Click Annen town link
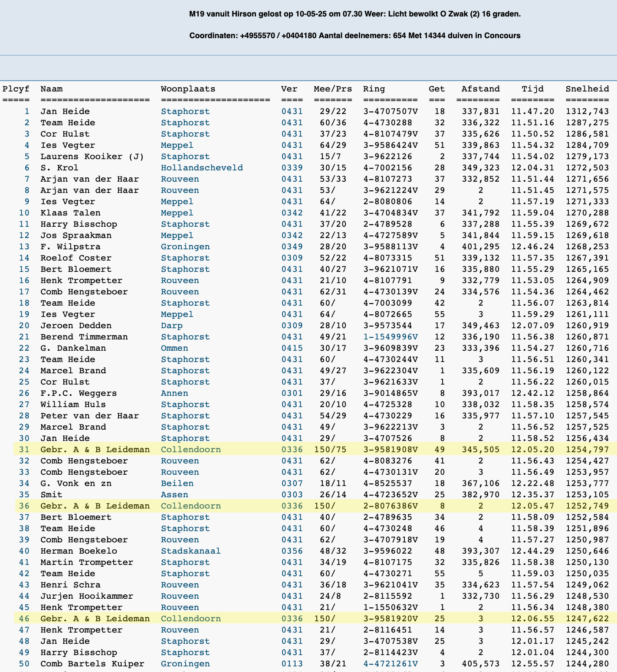Viewport: 617px width, 672px height. point(174,393)
